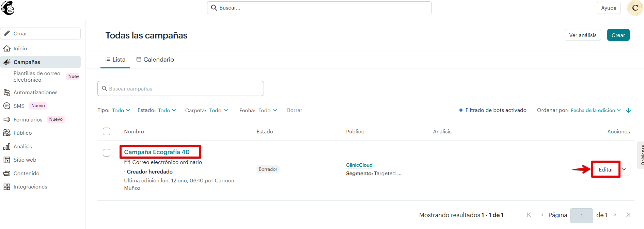Click the Mailchimp monkey logo
The image size is (644, 229).
click(x=7, y=8)
